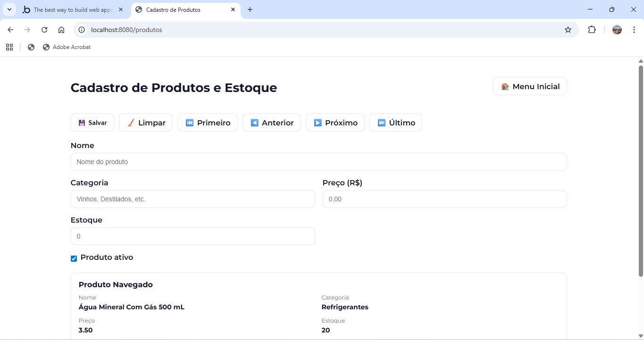Click the page vertical scrollbar
644x340 pixels.
[640, 170]
